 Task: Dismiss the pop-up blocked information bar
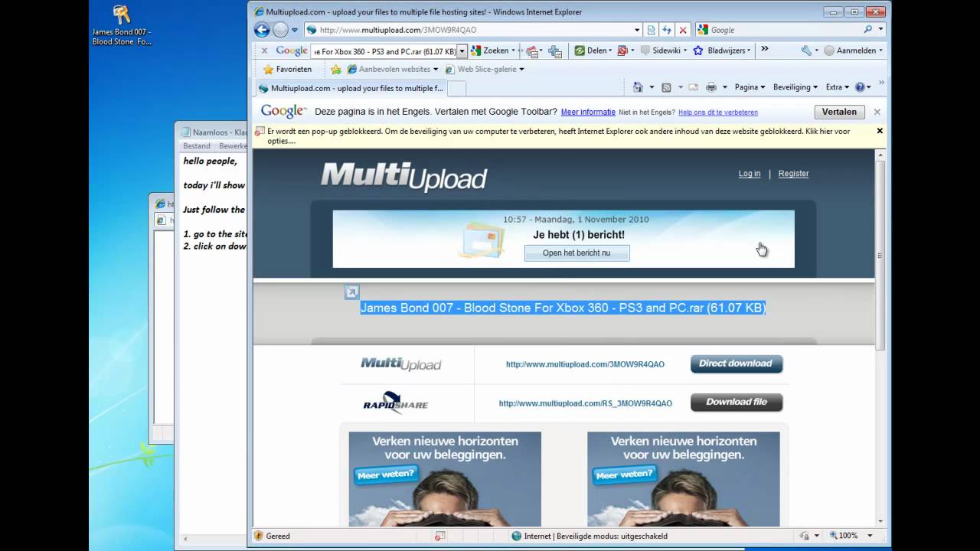coord(880,131)
